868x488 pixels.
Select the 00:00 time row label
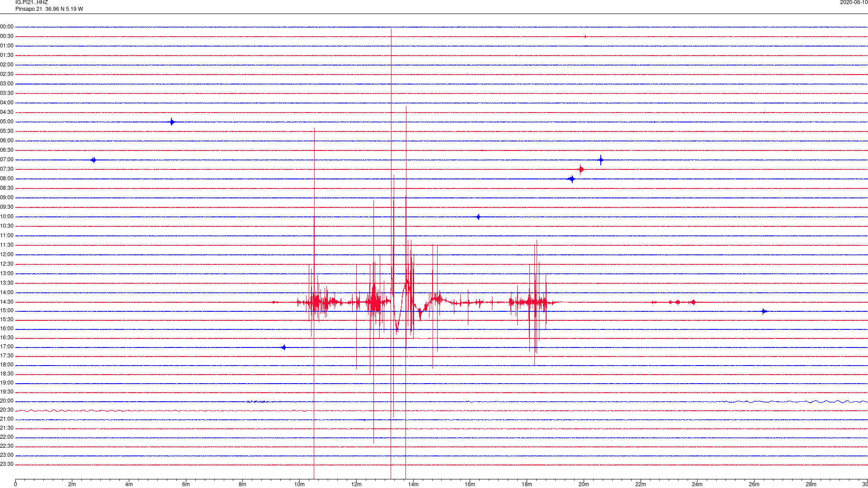[x=7, y=27]
